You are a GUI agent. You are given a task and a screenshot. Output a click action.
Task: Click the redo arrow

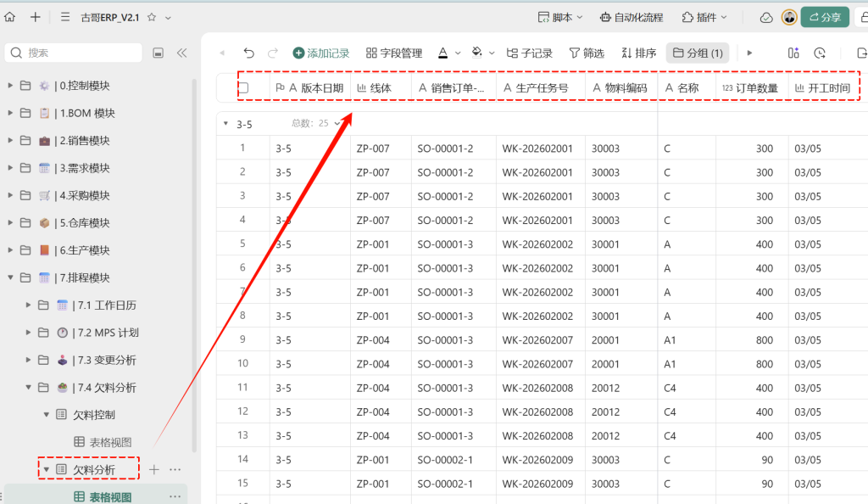point(272,53)
